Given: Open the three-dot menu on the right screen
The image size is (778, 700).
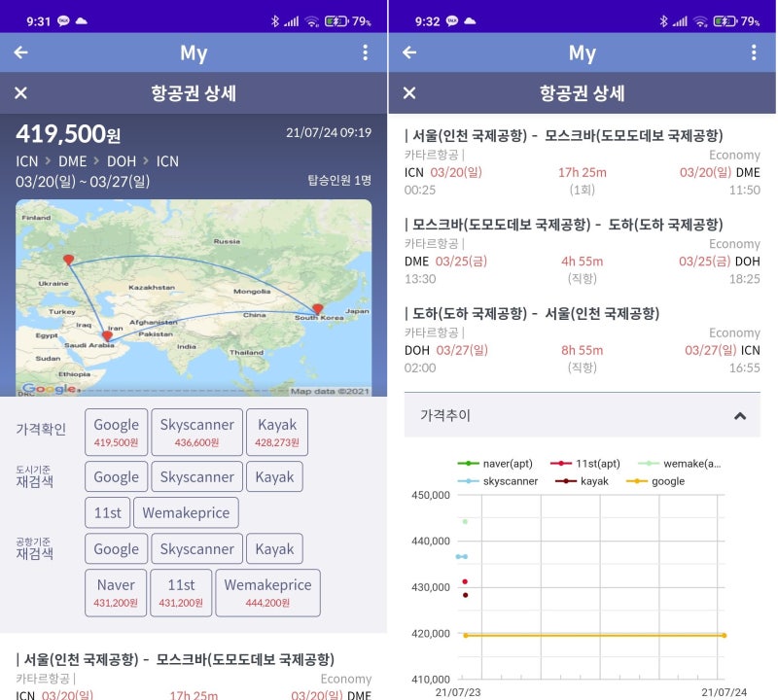Looking at the screenshot, I should coord(754,52).
